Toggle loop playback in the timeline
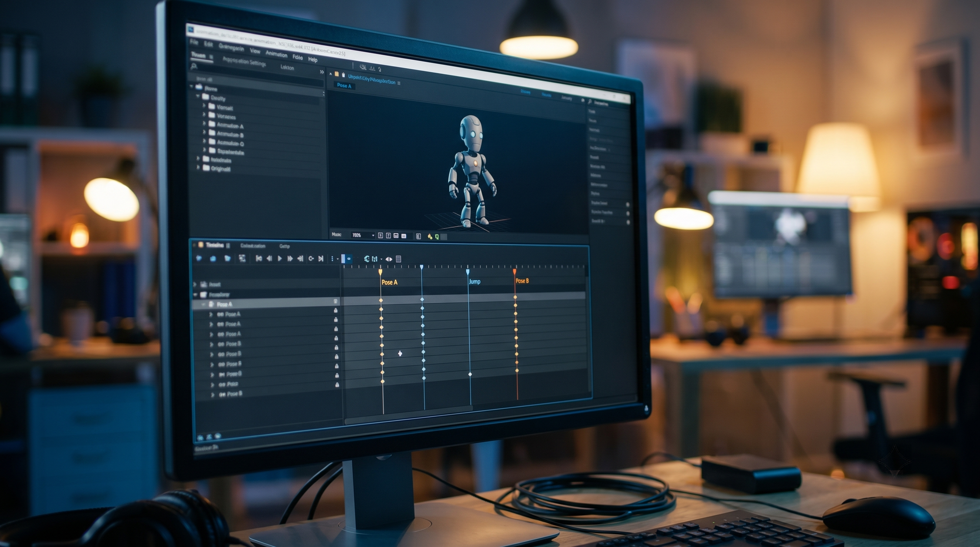 (x=311, y=258)
